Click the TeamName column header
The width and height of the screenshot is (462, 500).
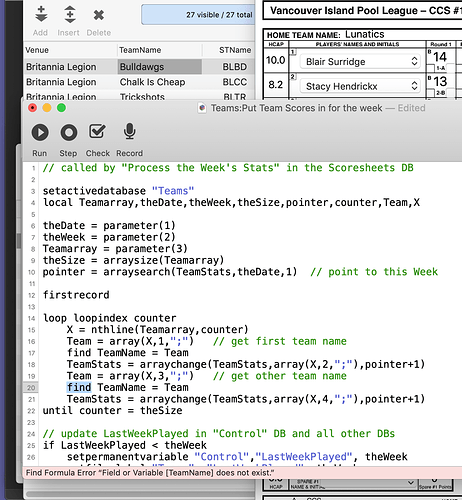140,50
